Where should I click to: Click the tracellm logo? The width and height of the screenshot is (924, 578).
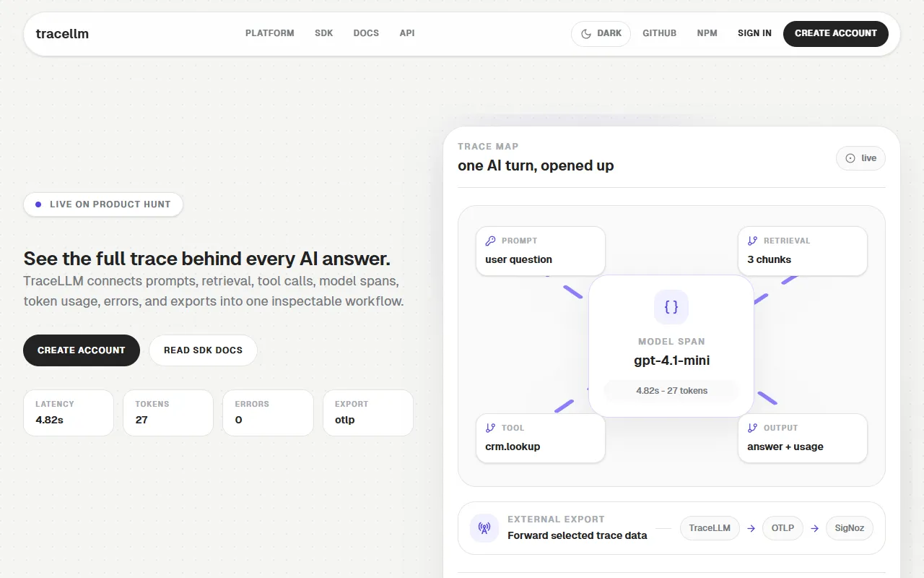pos(62,33)
